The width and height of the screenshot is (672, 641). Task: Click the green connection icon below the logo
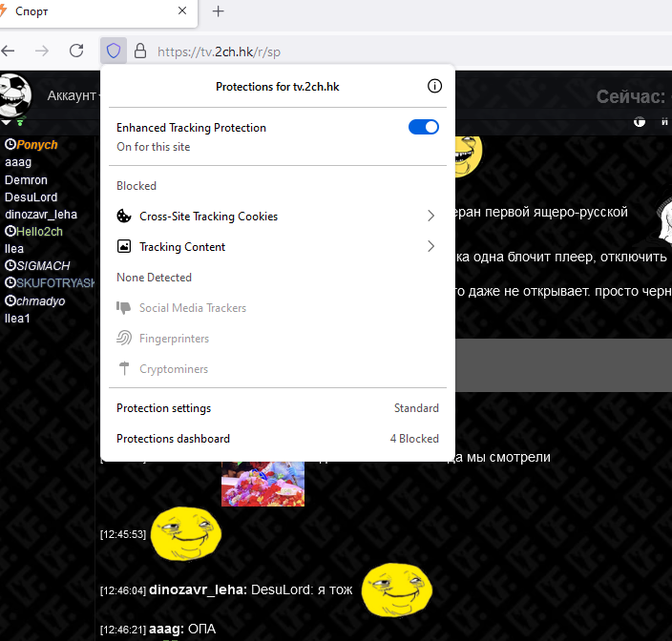[21, 122]
